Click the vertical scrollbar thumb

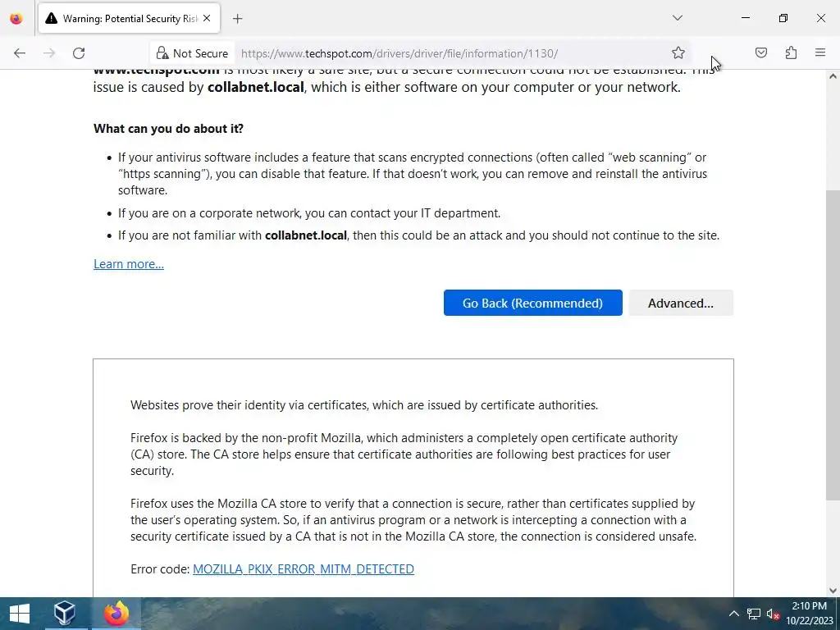pos(833,345)
